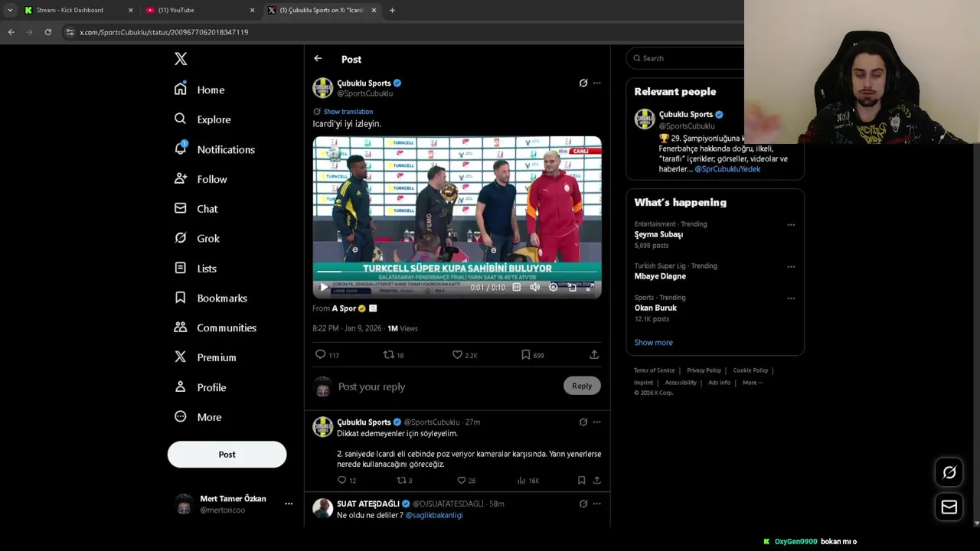The width and height of the screenshot is (980, 551).
Task: Go back with the Post arrow
Action: (x=318, y=59)
